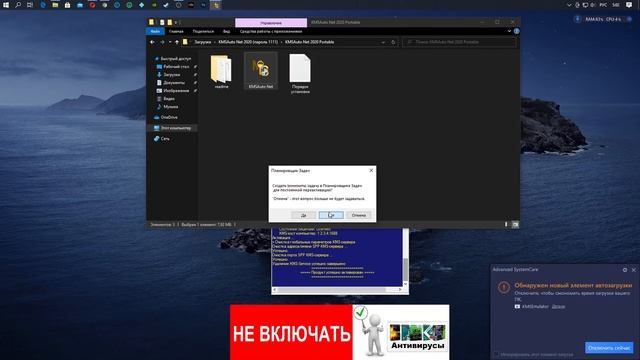Click Отключить сейчас in Advanced SystemCare
640x360 pixels.
609,348
